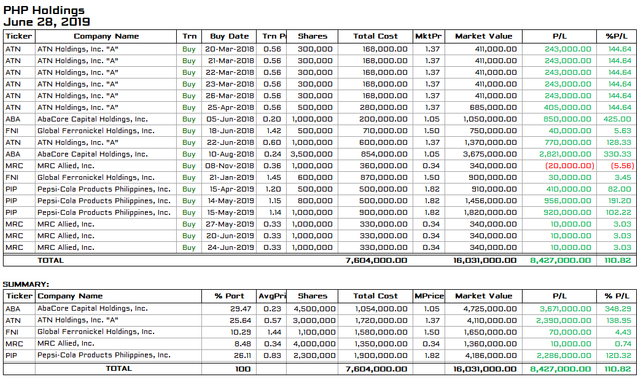Click buy date '23-Mar-2018' cell
The height and width of the screenshot is (378, 640).
(x=229, y=84)
